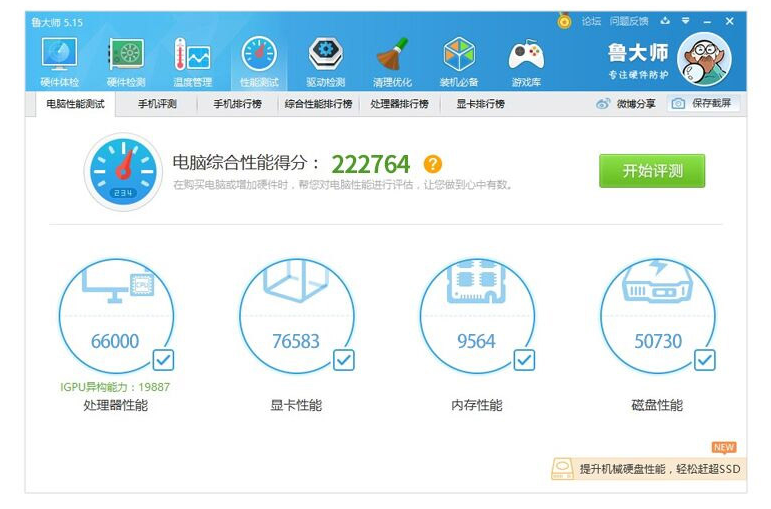Click the 提升机械硬盘性能 promotion banner
Image resolution: width=771 pixels, height=509 pixels.
tap(649, 468)
